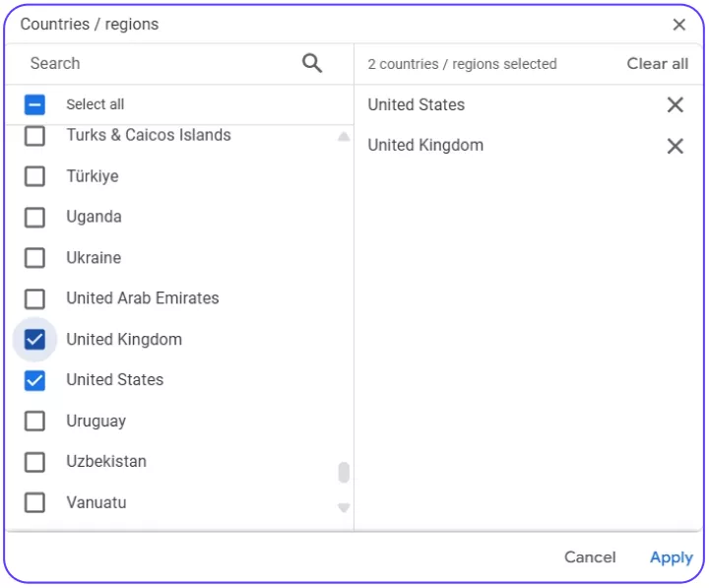Remove United States from selected list

coord(676,105)
